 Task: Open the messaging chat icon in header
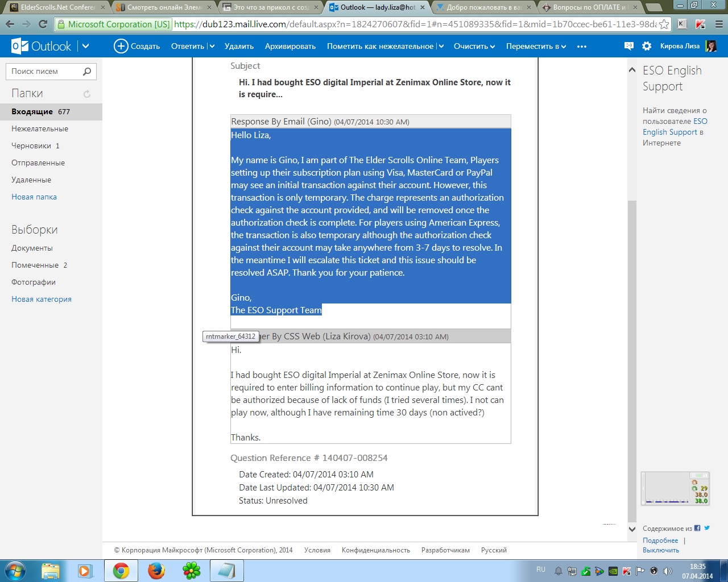(628, 46)
